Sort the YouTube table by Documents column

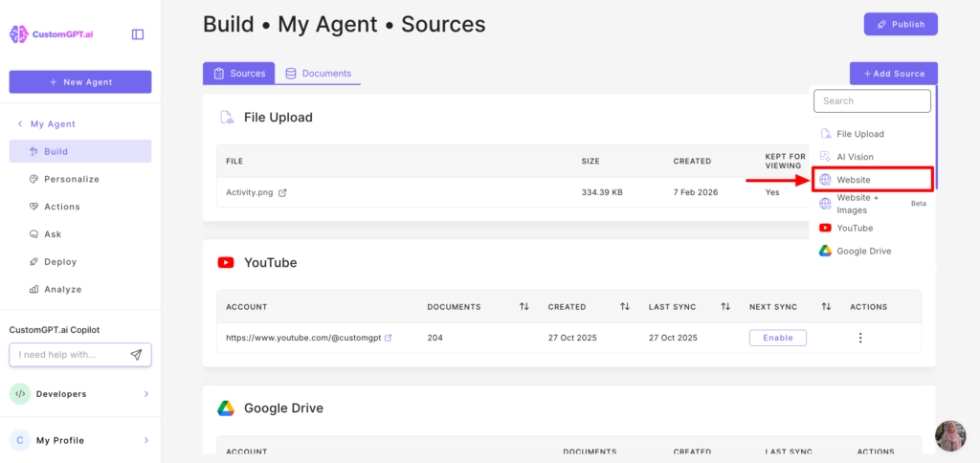[523, 307]
